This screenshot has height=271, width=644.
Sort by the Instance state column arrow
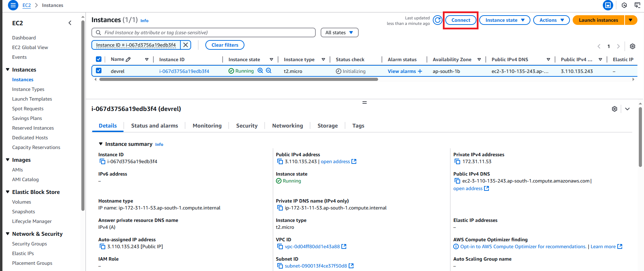click(x=271, y=59)
